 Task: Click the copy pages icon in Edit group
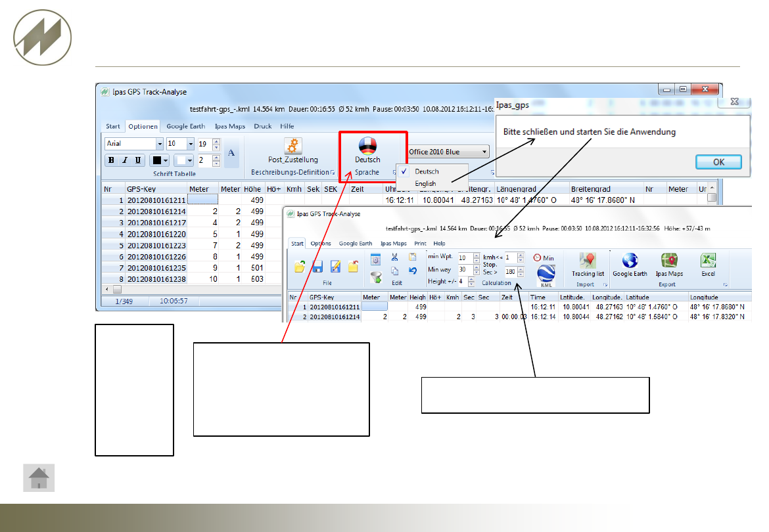point(395,271)
